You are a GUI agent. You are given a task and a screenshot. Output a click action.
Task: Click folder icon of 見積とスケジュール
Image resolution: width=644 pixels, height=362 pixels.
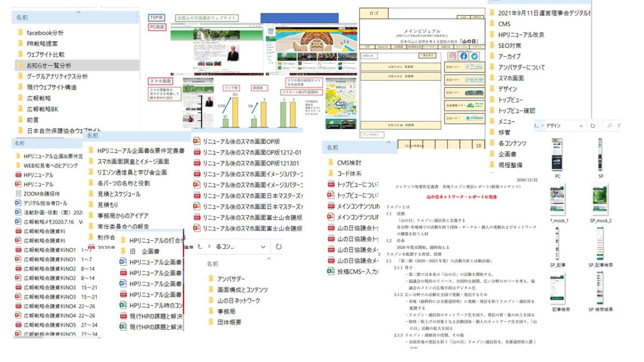click(92, 194)
